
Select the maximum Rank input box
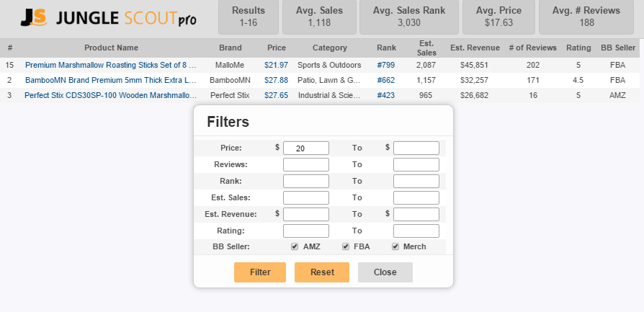(416, 181)
